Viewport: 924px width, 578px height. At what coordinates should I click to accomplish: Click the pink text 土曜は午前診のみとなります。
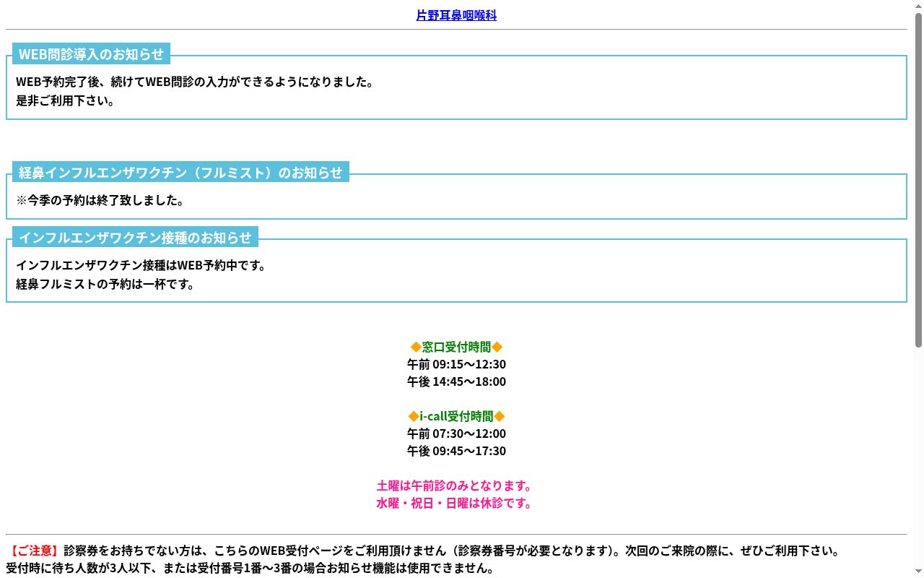tap(455, 486)
